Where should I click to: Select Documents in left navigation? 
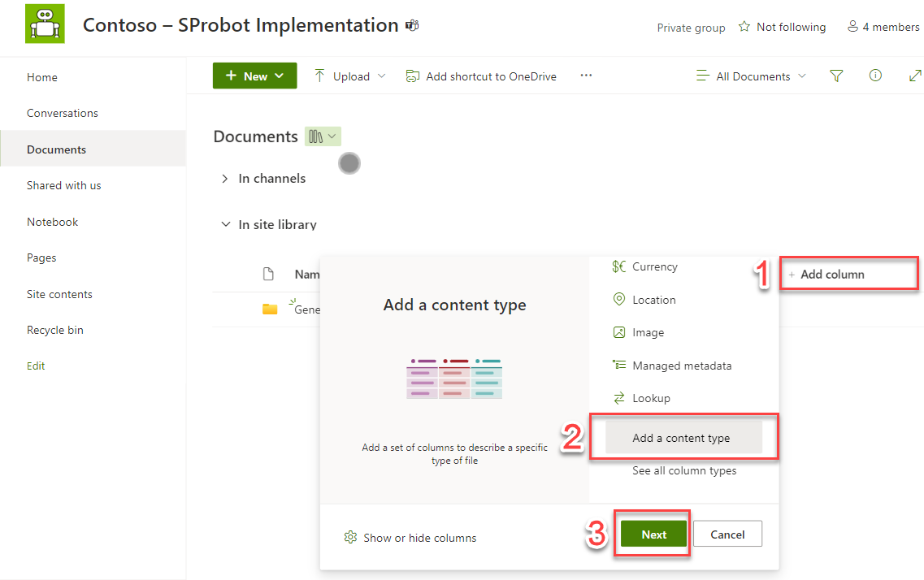tap(93, 149)
